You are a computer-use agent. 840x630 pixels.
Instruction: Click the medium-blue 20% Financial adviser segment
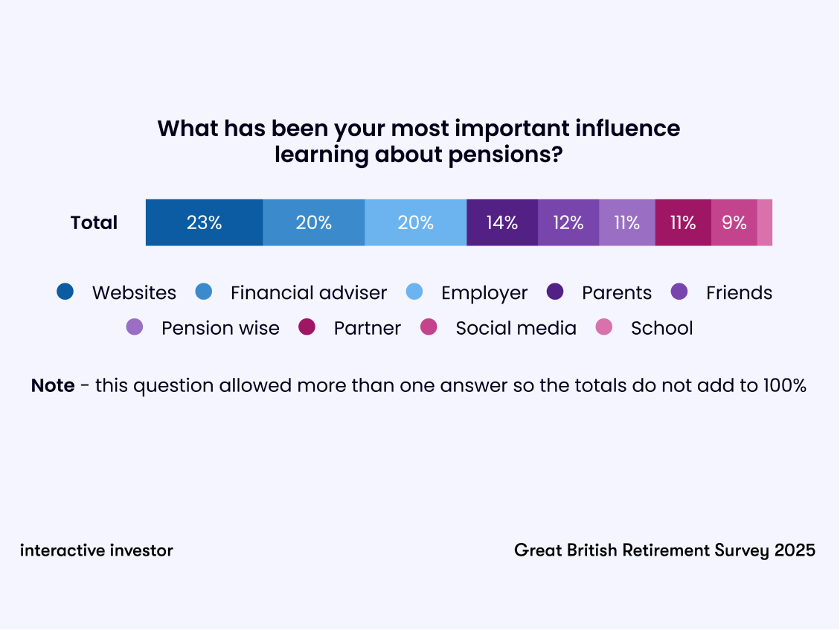pyautogui.click(x=314, y=222)
